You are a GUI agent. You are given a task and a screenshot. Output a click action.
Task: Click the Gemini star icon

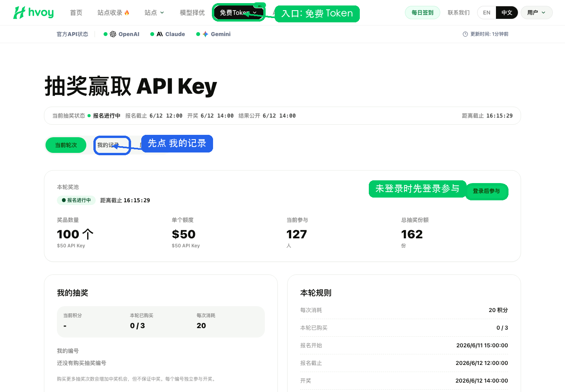coord(205,34)
